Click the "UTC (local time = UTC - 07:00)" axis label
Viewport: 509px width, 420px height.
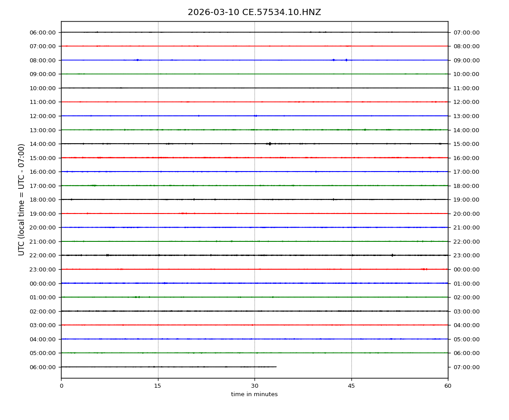22,199
